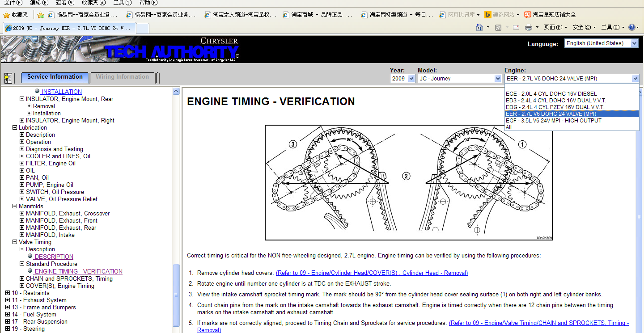Image resolution: width=644 pixels, height=333 pixels.
Task: Click the Print icon in IE toolbar
Action: click(x=529, y=28)
